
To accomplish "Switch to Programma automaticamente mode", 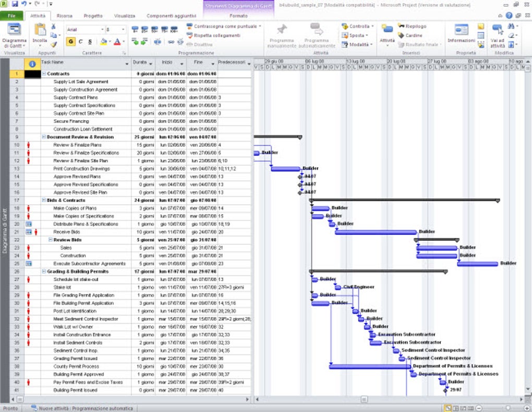I will click(317, 36).
